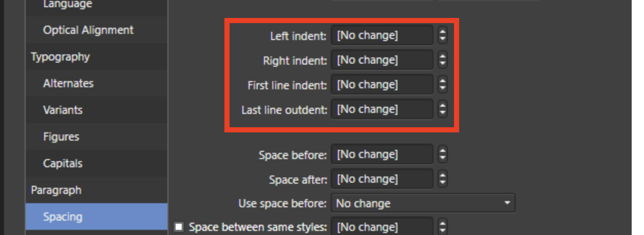Open the Variants section

click(x=63, y=110)
